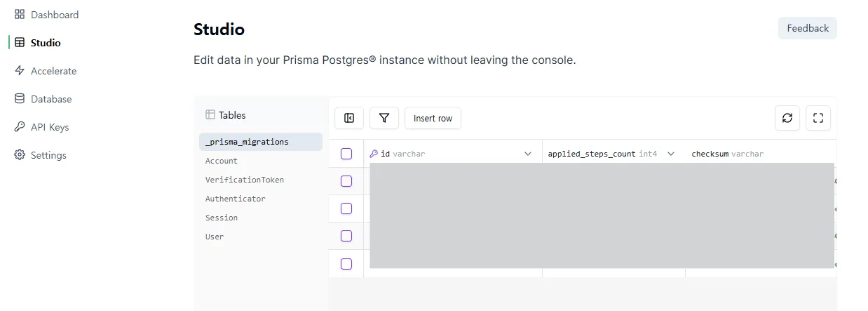The width and height of the screenshot is (868, 311).
Task: Click the Database cylinder icon
Action: pos(20,99)
